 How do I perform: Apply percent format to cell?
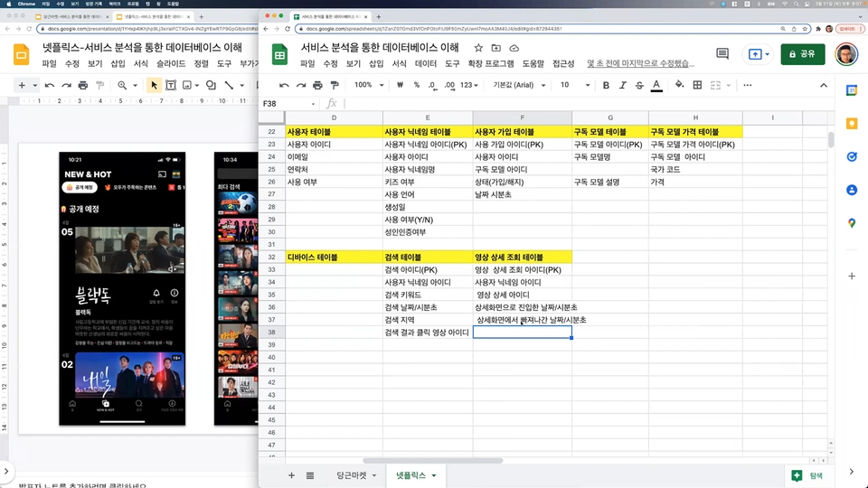point(416,85)
